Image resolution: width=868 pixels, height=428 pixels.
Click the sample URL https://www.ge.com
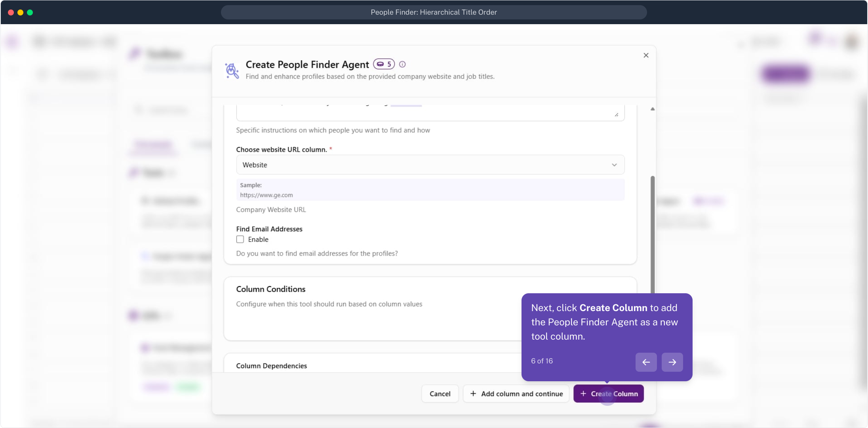pyautogui.click(x=266, y=195)
